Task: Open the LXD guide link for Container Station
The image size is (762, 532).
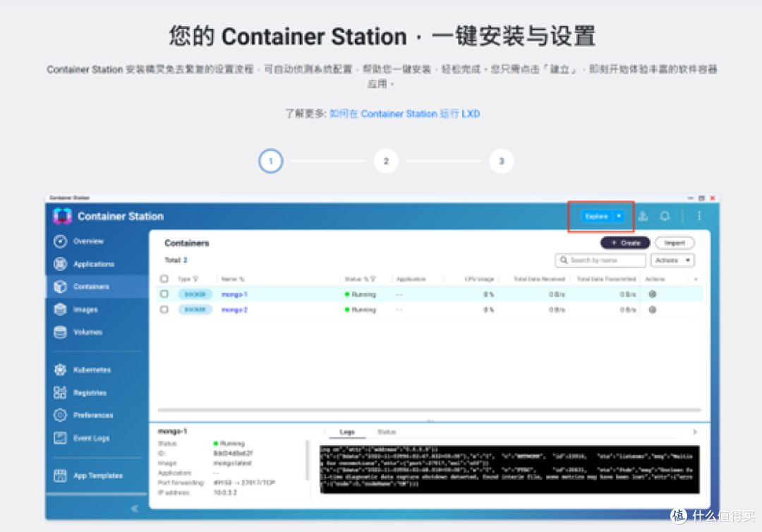Action: [x=404, y=114]
